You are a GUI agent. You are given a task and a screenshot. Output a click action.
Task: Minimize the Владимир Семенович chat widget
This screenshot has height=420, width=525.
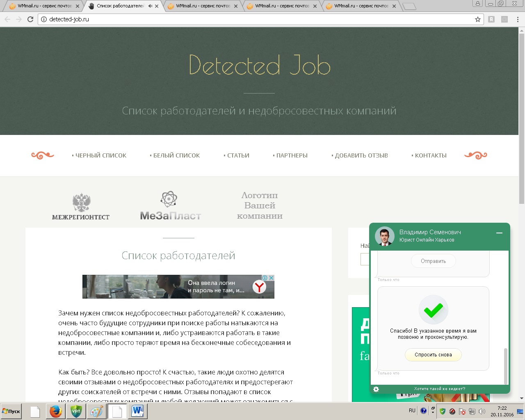(x=499, y=233)
